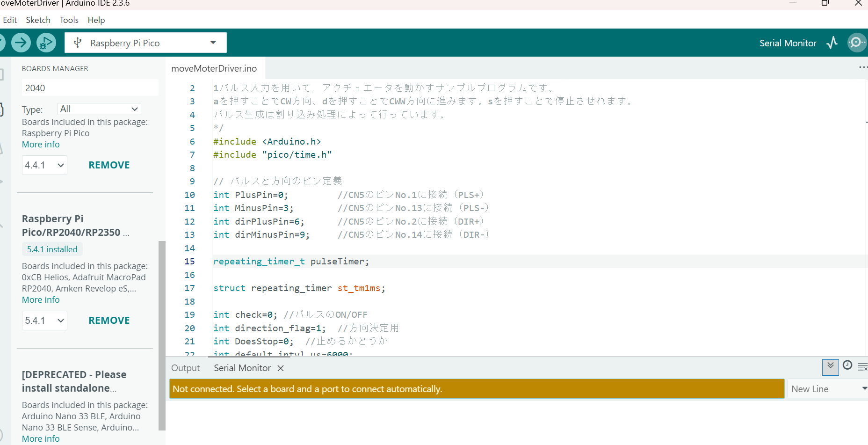The height and width of the screenshot is (445, 868).
Task: Click the Upload arrow button
Action: [21, 43]
